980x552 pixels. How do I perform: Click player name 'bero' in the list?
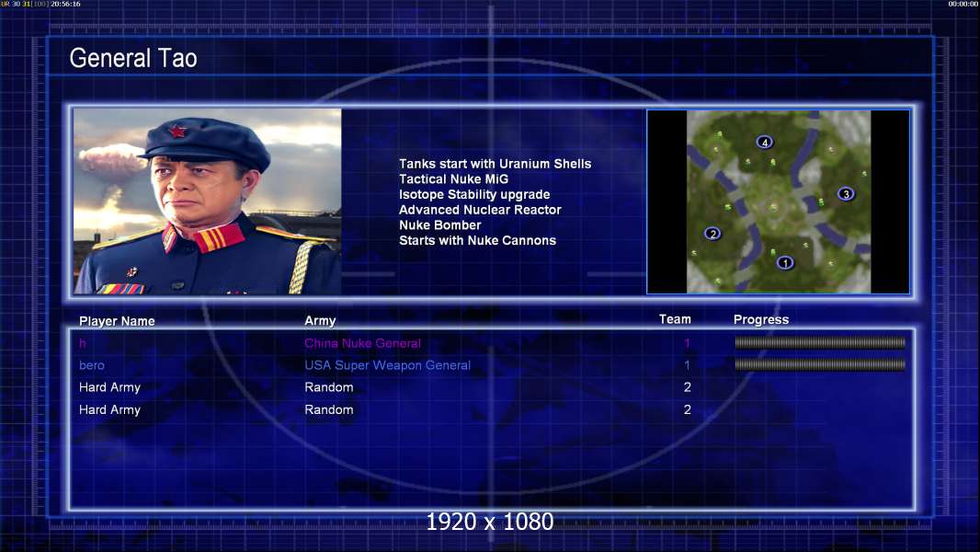tap(92, 365)
